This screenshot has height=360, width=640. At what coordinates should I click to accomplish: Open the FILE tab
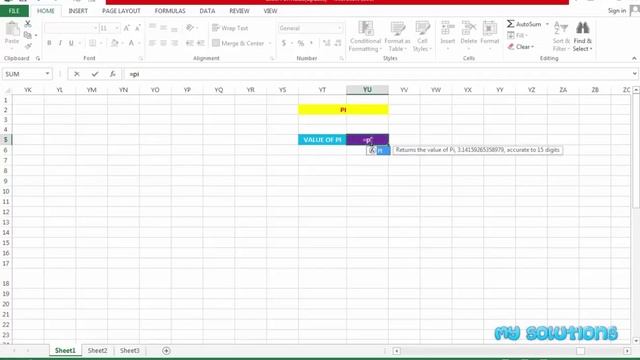14,11
